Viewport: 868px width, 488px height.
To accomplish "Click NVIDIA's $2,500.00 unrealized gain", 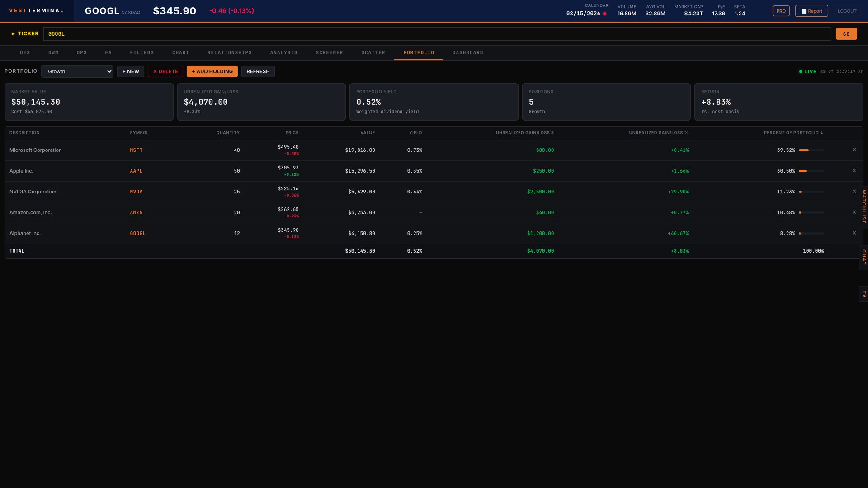I will click(540, 192).
